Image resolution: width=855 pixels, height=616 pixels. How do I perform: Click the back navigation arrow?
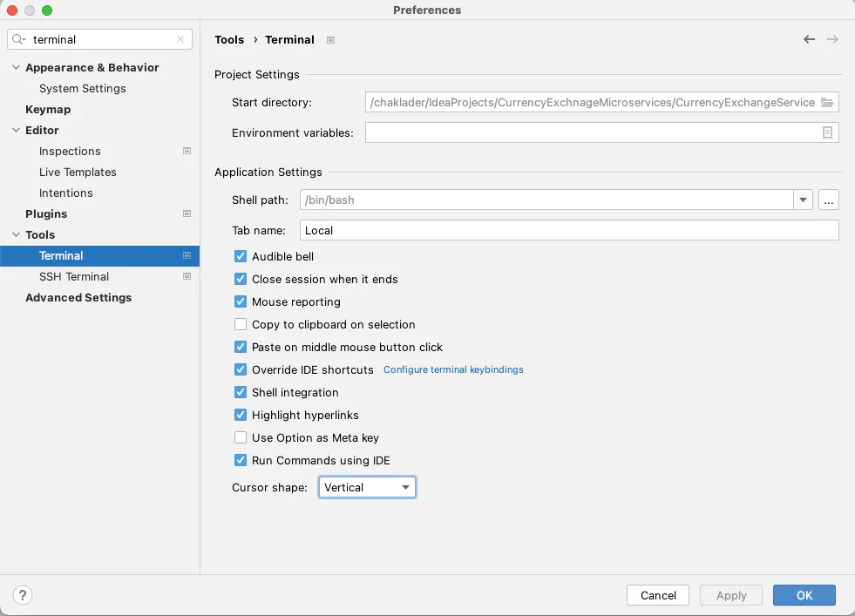click(809, 40)
